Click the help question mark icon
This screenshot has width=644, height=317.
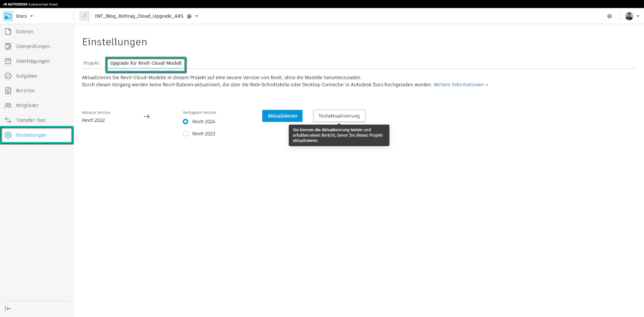coord(609,16)
